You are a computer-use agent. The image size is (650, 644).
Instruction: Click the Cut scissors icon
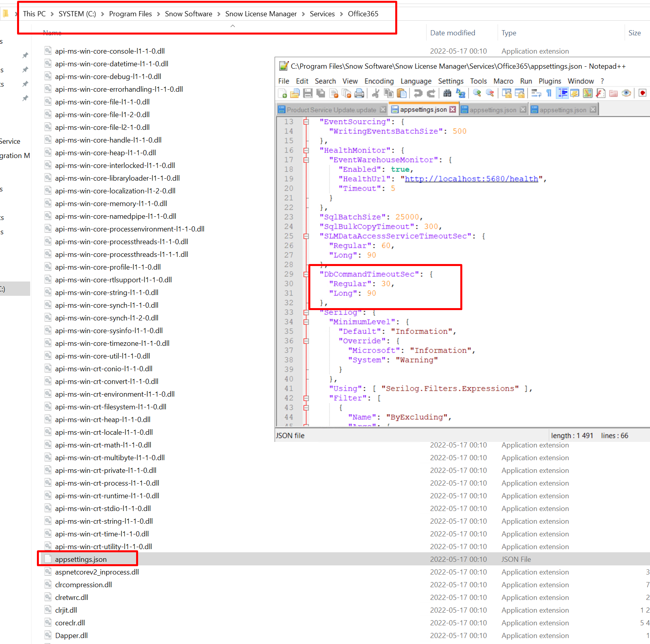[375, 93]
